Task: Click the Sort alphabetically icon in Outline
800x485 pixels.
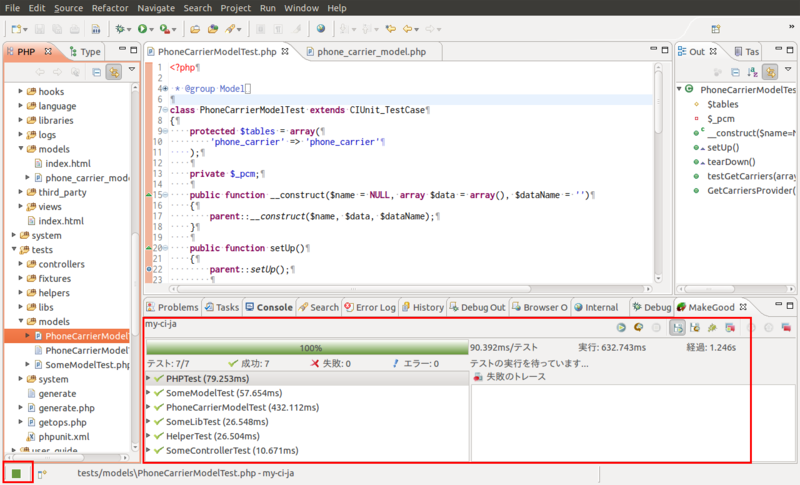Action: click(753, 72)
